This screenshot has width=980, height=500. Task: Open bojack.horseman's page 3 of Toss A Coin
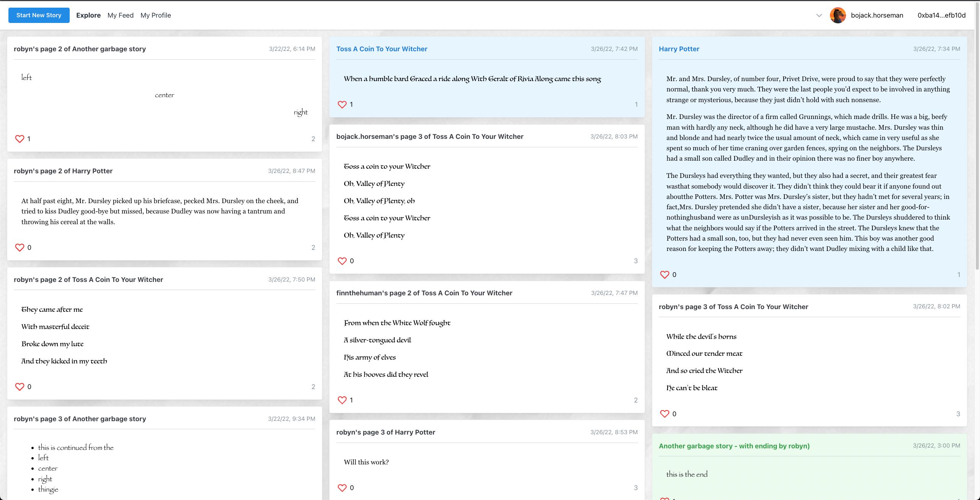pos(430,137)
